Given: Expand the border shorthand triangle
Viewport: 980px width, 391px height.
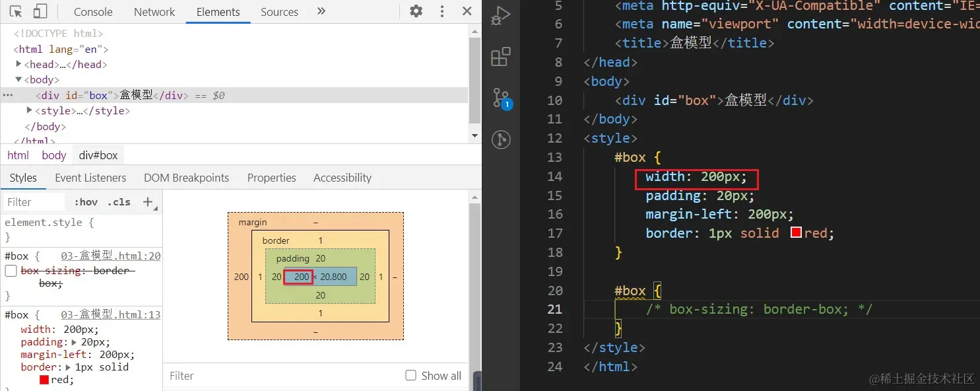Looking at the screenshot, I should tap(68, 367).
